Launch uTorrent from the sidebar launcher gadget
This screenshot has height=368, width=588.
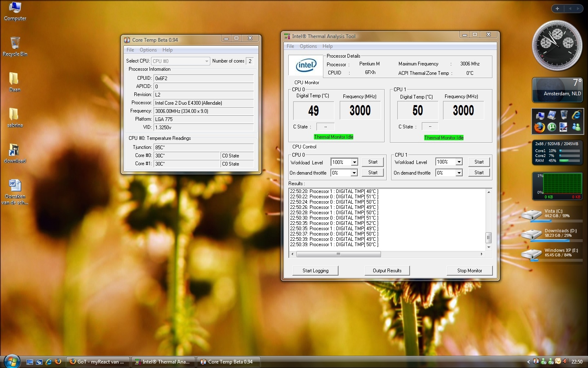(552, 127)
